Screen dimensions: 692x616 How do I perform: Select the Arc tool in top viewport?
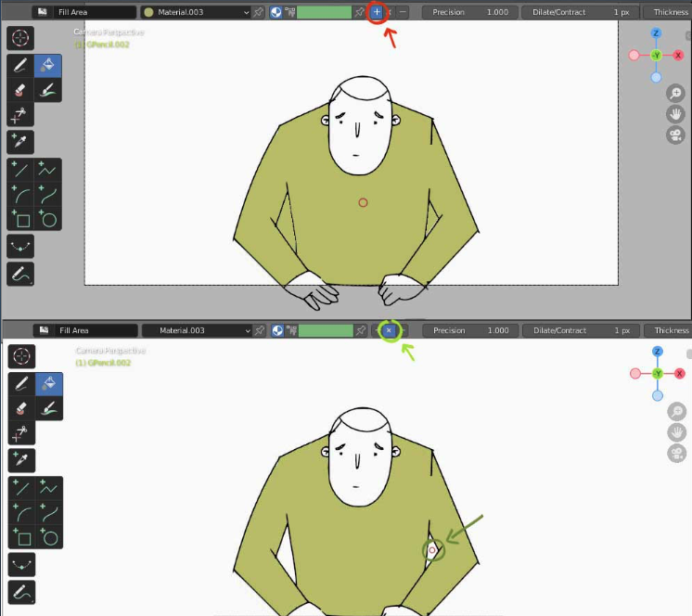coord(20,195)
